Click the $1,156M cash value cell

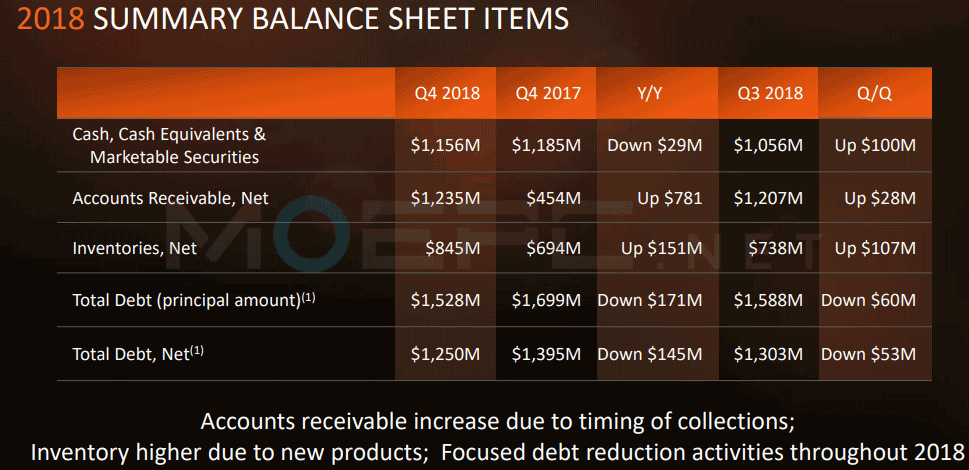[x=446, y=146]
